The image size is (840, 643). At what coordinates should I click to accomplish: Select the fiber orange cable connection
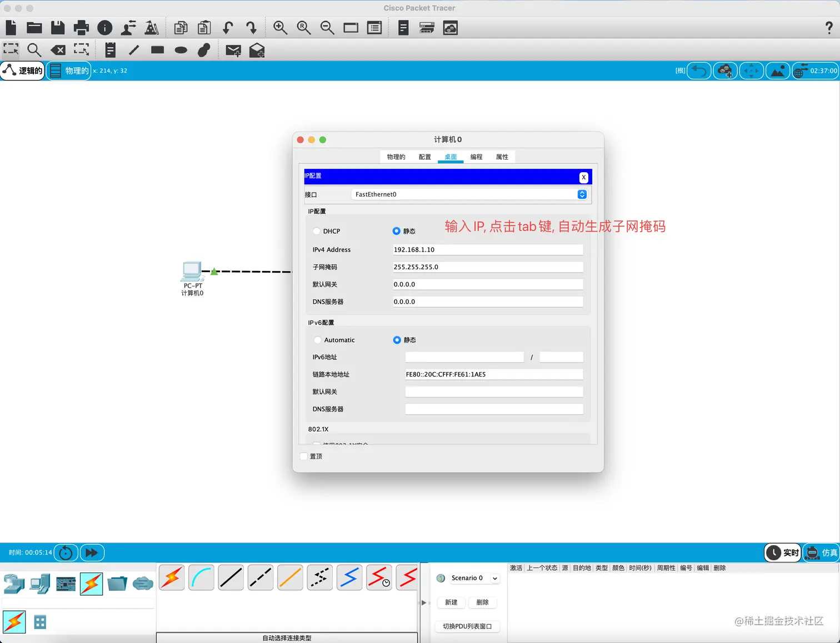(290, 578)
